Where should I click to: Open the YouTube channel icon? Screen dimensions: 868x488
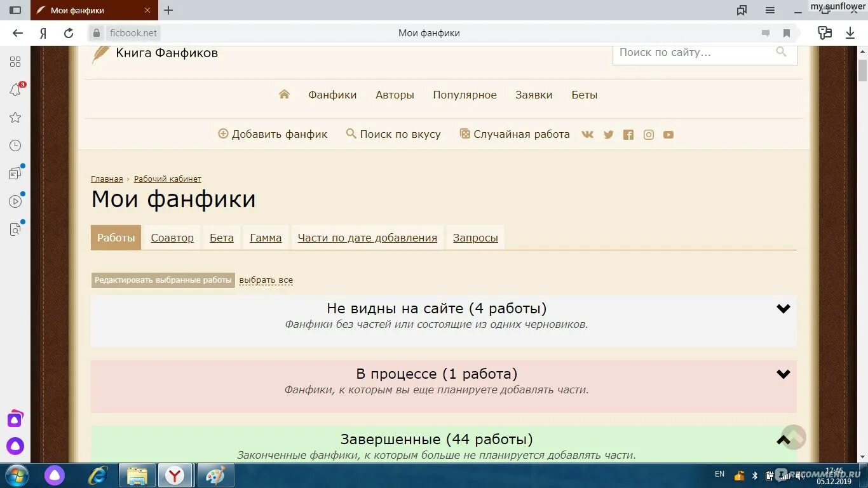[668, 135]
